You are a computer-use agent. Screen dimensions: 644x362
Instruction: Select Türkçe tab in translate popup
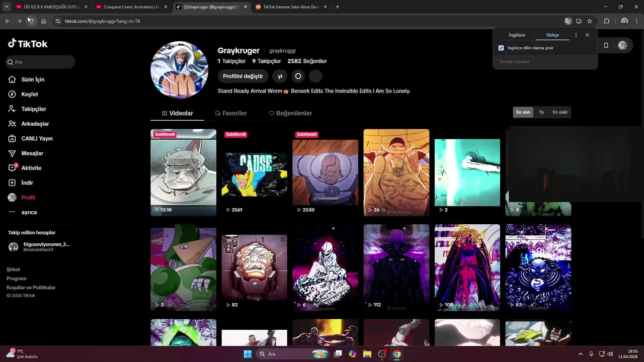552,35
